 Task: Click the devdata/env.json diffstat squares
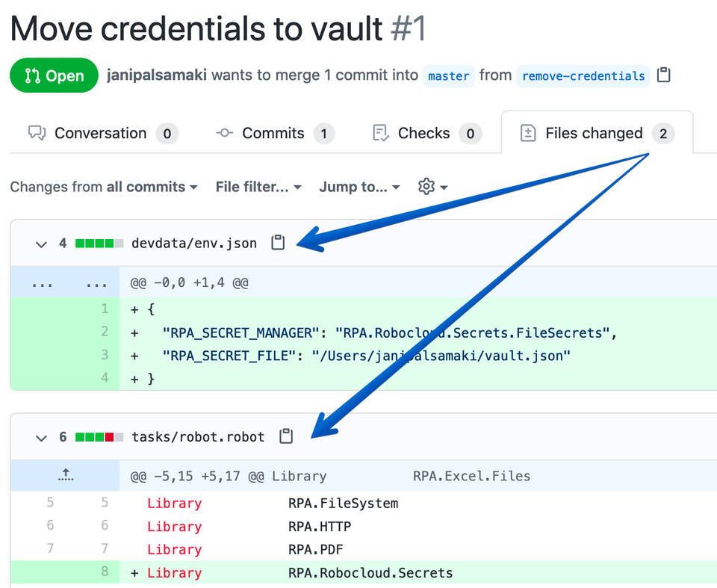pos(99,243)
